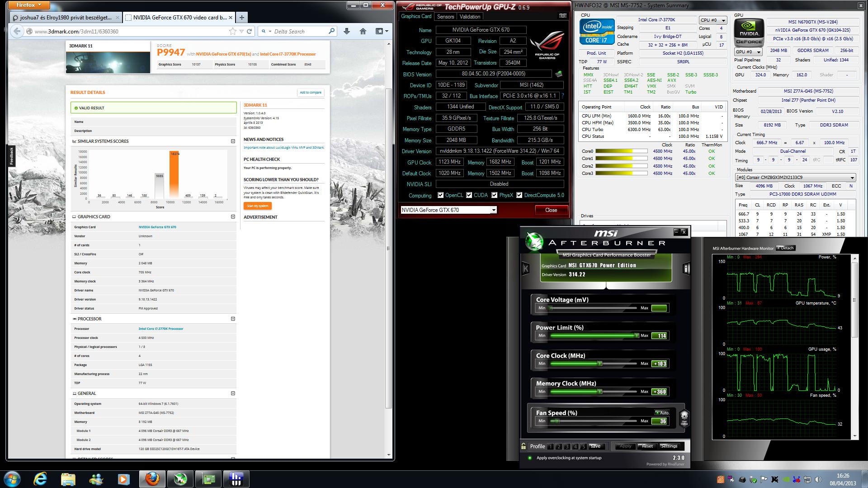This screenshot has height=488, width=868.
Task: Click the Afterburner Settings button
Action: coord(669,446)
